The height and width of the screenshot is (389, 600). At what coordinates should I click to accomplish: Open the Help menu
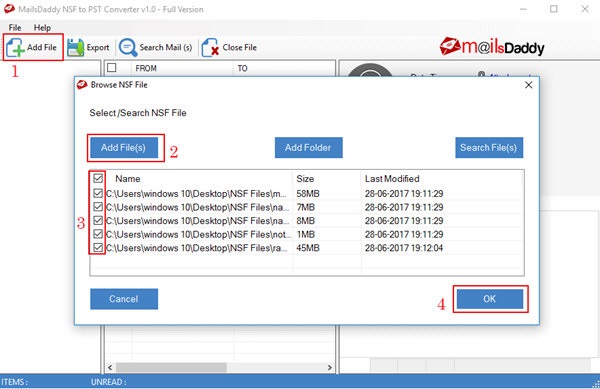[42, 28]
